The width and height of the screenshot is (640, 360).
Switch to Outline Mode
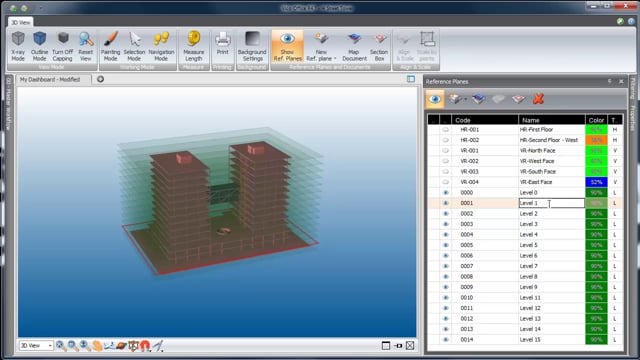click(x=40, y=47)
